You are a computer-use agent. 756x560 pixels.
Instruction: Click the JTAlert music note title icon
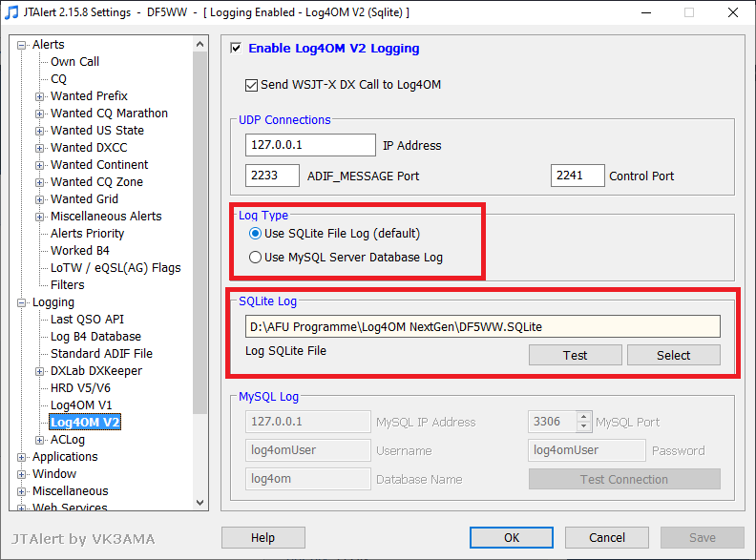point(10,12)
